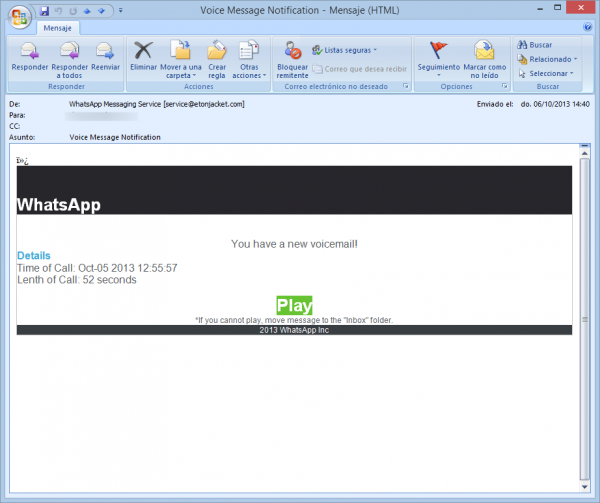Click the Details heading in email
The width and height of the screenshot is (600, 503).
pyautogui.click(x=34, y=256)
